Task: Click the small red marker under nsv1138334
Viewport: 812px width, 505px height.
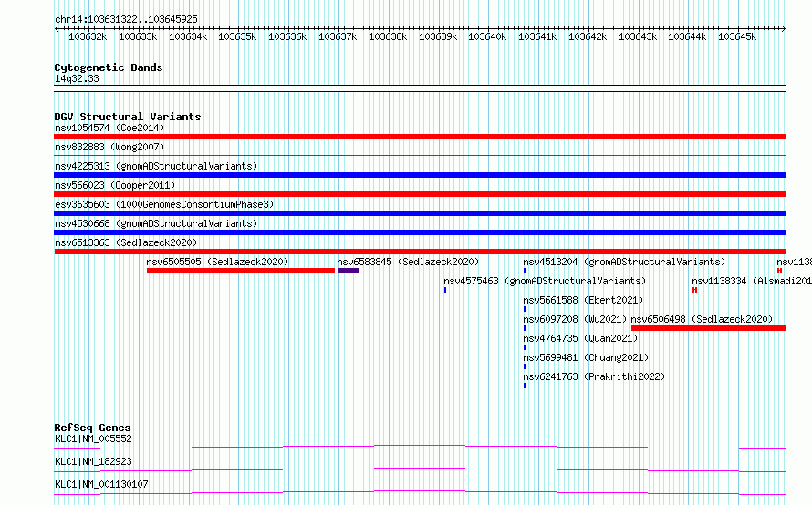Action: coord(694,290)
